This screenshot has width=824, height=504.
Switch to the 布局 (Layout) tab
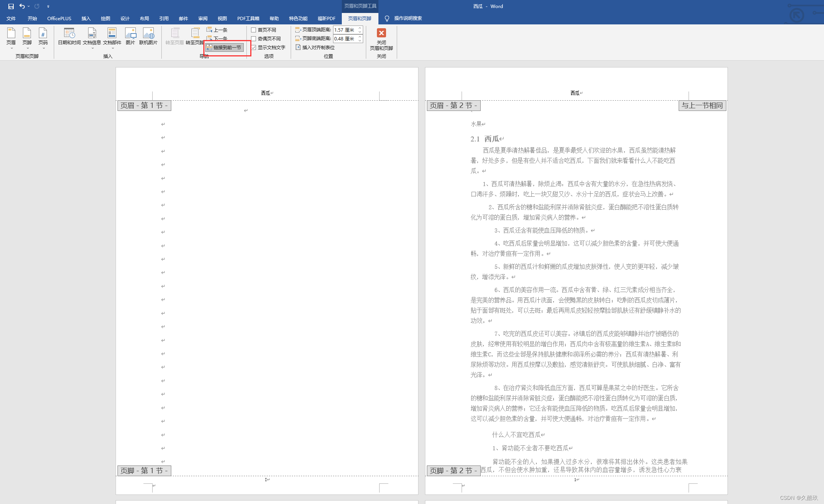[144, 18]
